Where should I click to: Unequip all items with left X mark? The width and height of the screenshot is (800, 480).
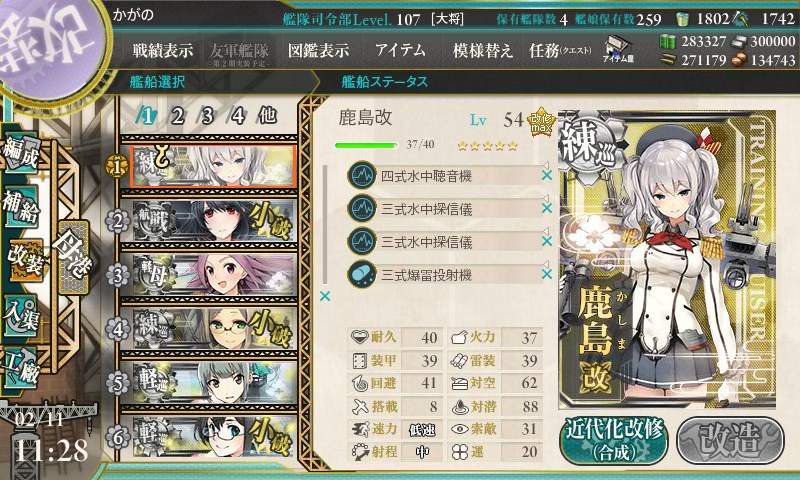tap(324, 296)
